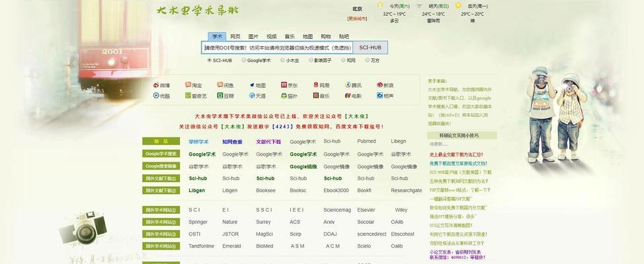Switch to the 音乐 search tab

tap(290, 36)
